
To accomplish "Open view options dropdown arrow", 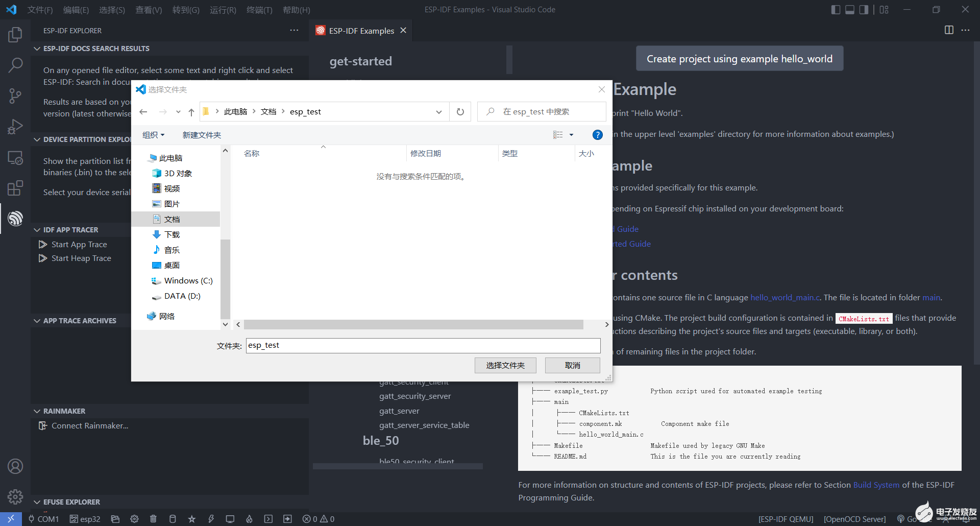I will tap(571, 135).
